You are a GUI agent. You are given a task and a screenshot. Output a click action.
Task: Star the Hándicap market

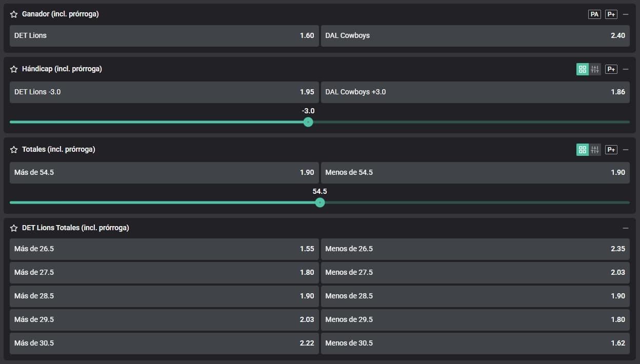pos(14,69)
